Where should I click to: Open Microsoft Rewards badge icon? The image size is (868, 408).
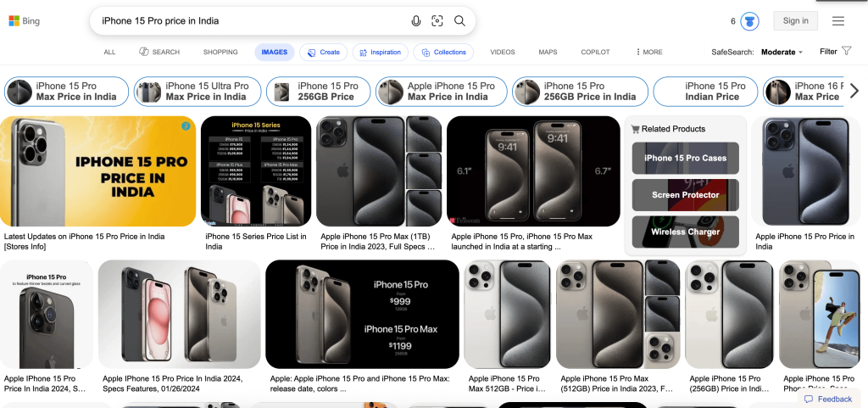[749, 21]
